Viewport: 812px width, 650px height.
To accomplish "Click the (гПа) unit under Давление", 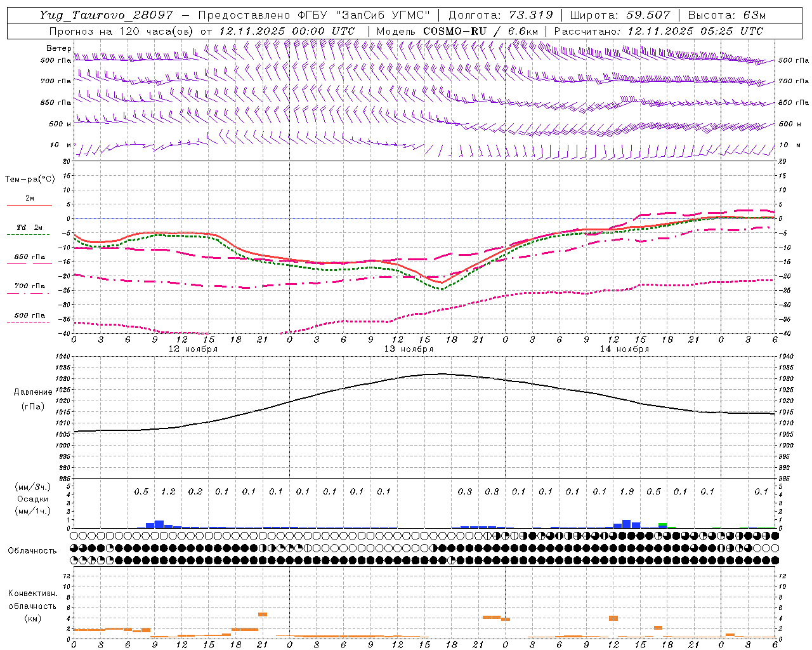I will [x=33, y=406].
